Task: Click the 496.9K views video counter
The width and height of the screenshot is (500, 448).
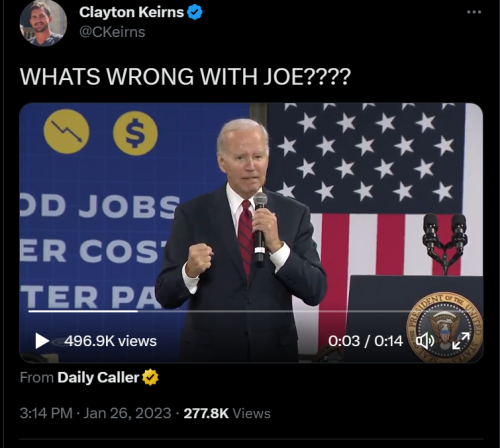Action: [110, 341]
